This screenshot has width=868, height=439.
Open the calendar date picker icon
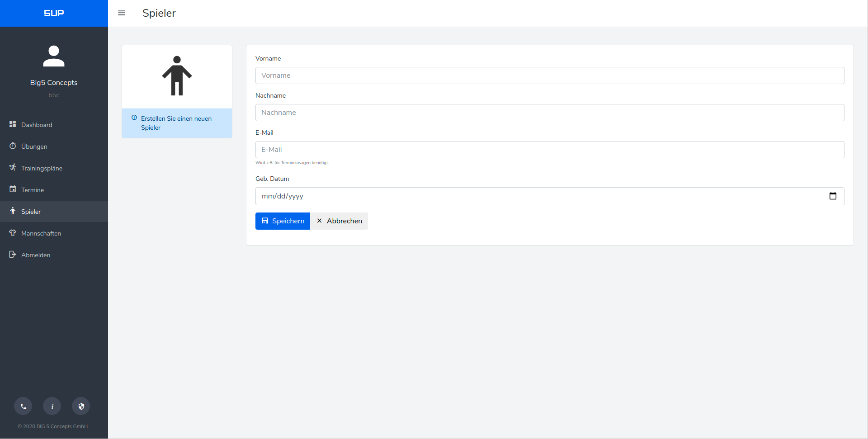[833, 196]
